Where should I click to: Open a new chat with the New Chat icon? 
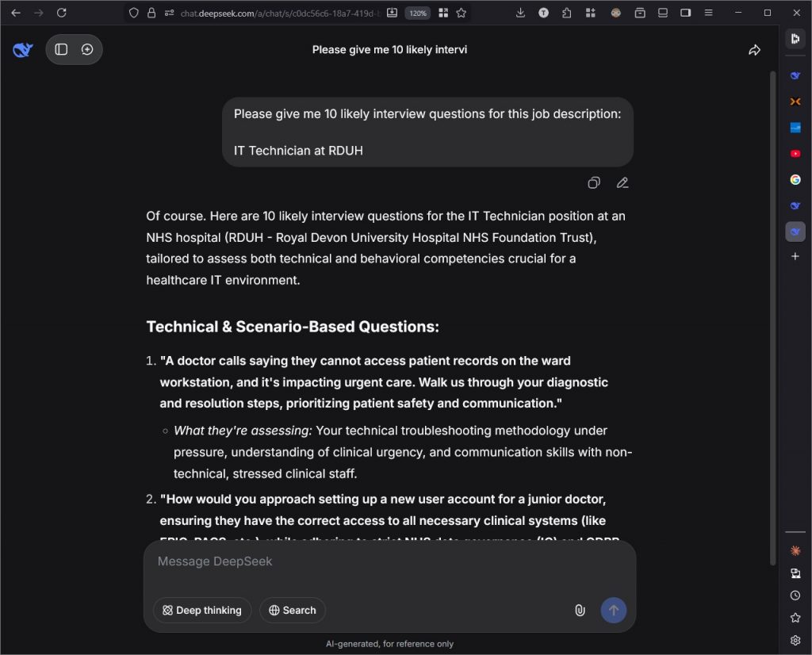click(89, 49)
